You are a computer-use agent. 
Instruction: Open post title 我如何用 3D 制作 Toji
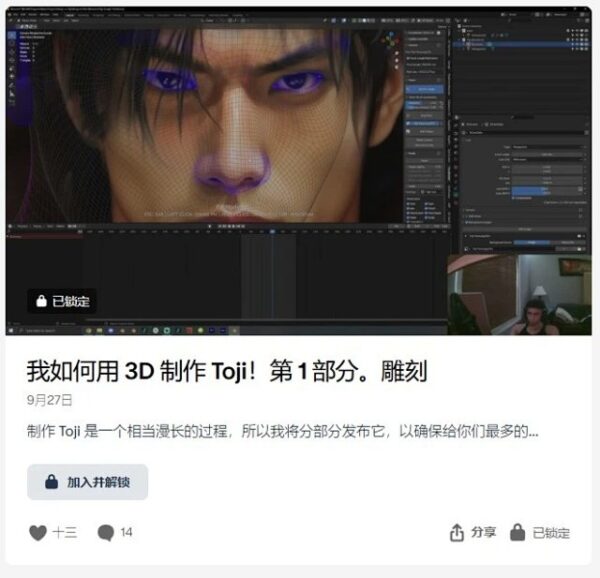pyautogui.click(x=227, y=371)
